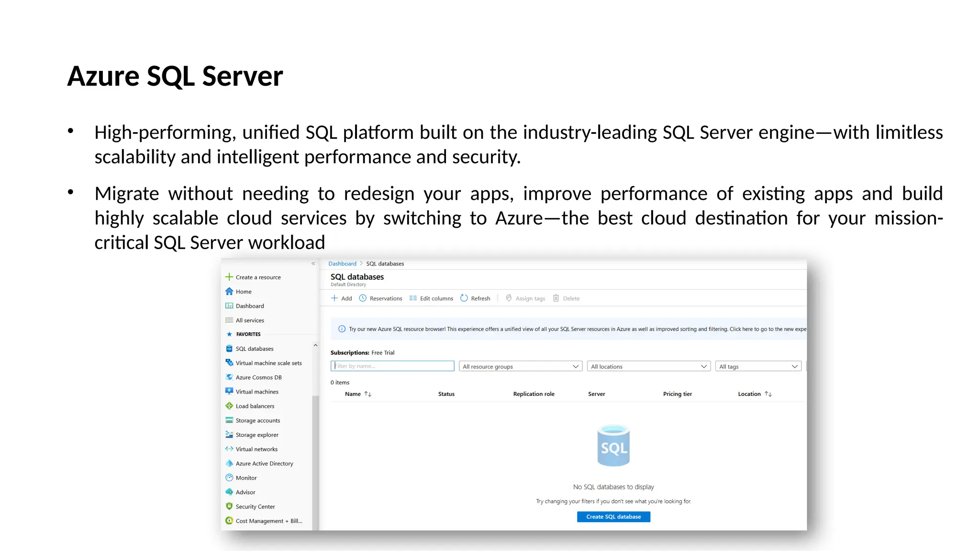The image size is (980, 551).
Task: Open Virtual networks menu entry
Action: point(256,449)
